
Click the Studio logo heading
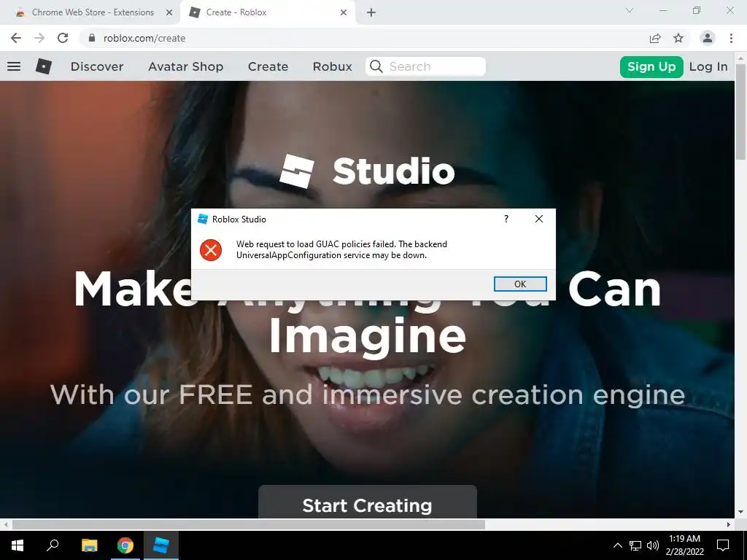pos(368,171)
